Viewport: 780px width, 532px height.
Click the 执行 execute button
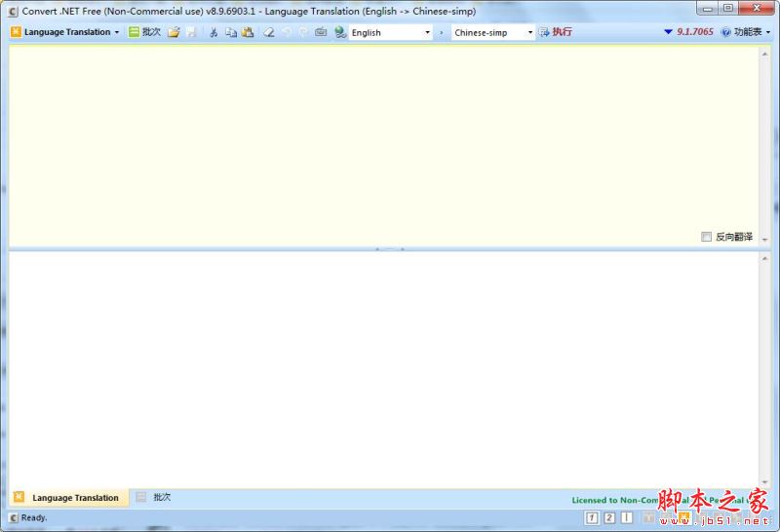[x=556, y=32]
